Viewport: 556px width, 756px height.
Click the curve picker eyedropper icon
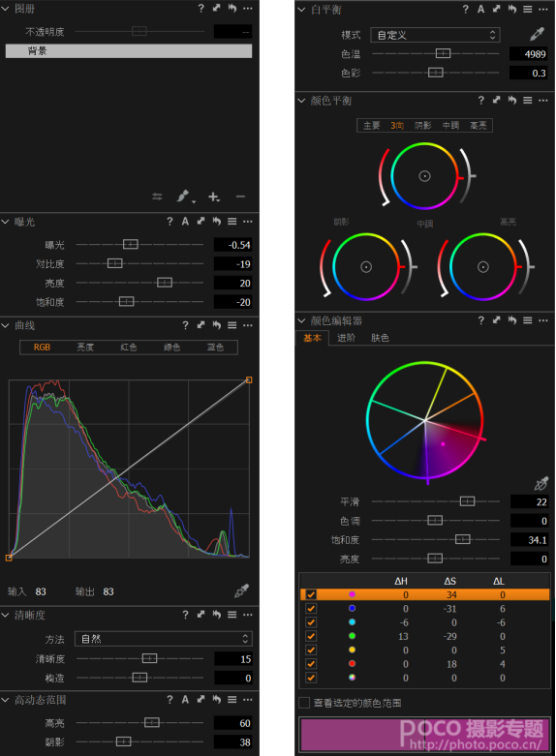click(x=241, y=590)
